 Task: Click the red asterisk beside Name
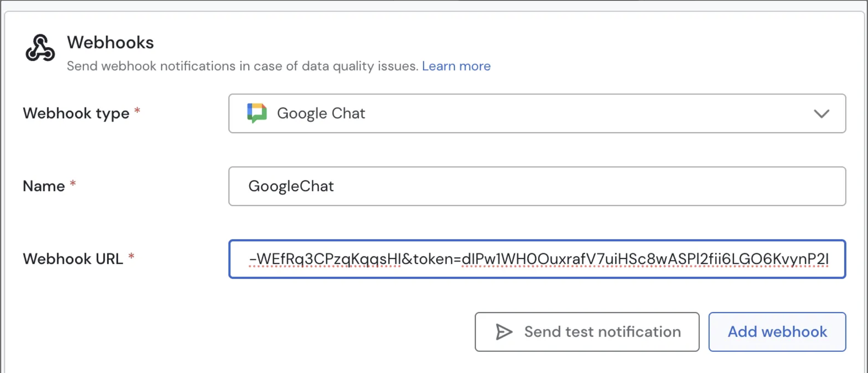point(73,184)
